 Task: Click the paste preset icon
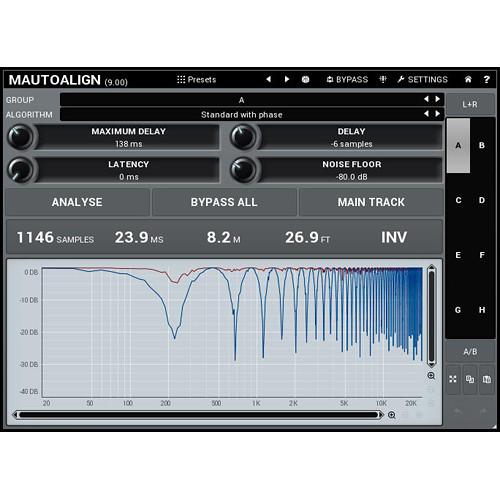[487, 379]
